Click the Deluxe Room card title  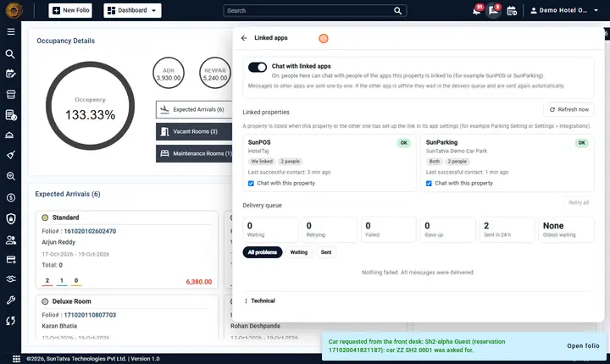point(71,301)
